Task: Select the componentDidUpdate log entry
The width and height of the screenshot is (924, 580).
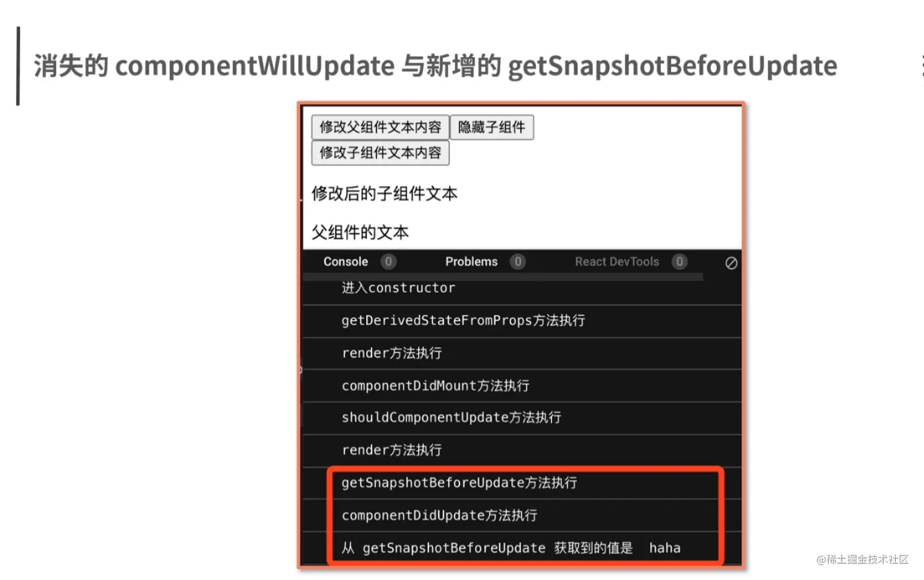Action: pyautogui.click(x=522, y=516)
